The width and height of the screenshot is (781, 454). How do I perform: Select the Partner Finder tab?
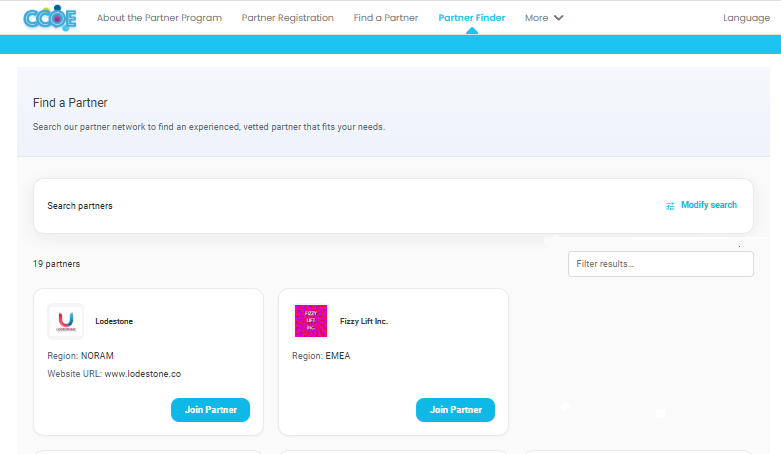coord(472,18)
